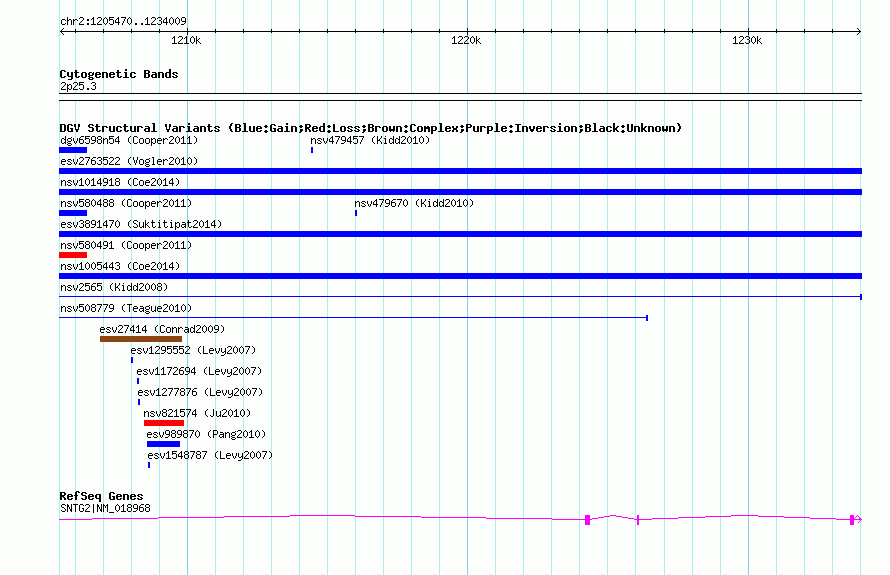Screen dimensions: 890x575
Task: Click the thick blue bar of esv2763522
Action: tap(460, 171)
